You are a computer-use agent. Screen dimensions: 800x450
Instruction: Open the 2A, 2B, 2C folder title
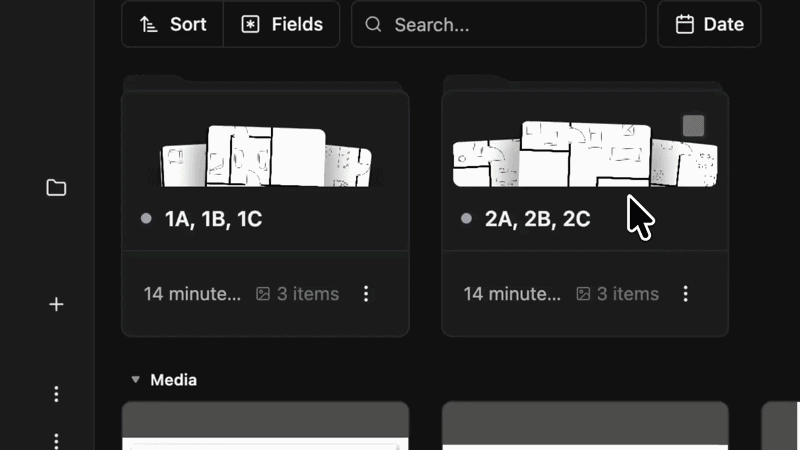[537, 219]
